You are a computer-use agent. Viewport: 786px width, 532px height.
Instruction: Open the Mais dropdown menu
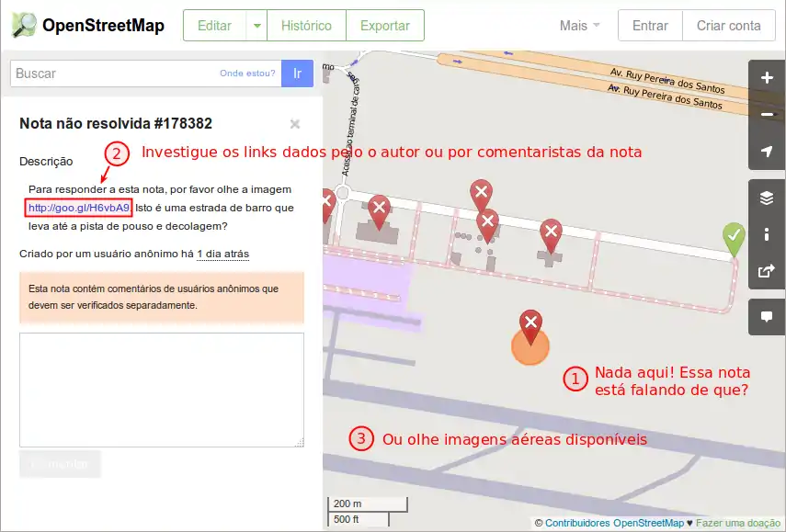pos(580,26)
